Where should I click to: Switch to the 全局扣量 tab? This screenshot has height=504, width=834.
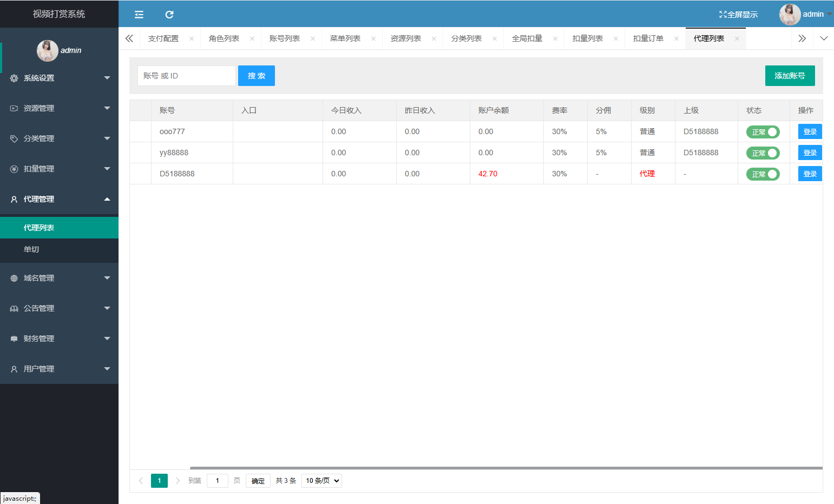click(x=527, y=39)
